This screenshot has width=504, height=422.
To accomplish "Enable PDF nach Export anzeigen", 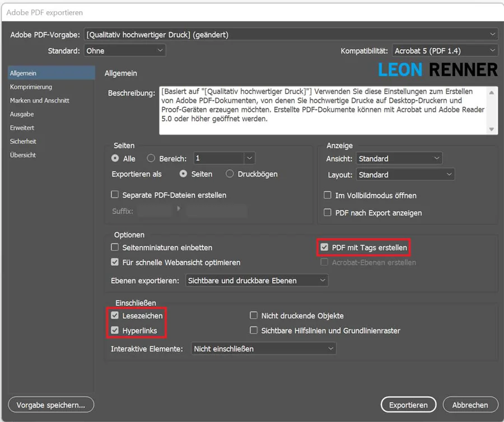I will click(328, 213).
